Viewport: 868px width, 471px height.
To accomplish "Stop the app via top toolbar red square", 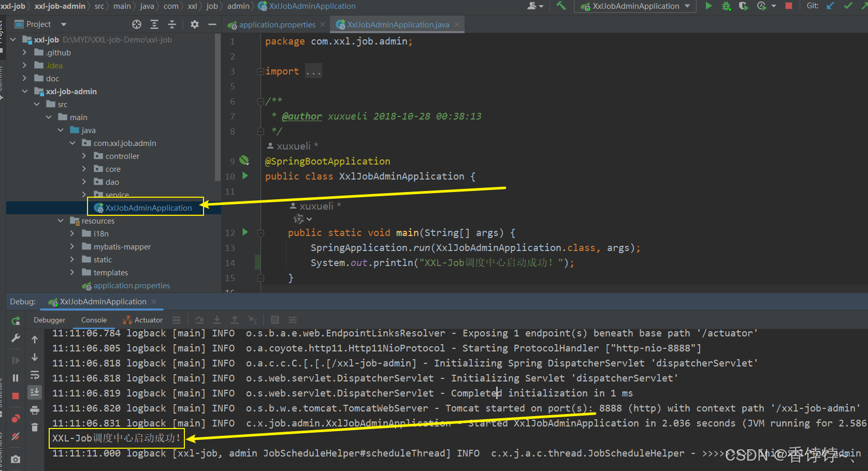I will 789,6.
